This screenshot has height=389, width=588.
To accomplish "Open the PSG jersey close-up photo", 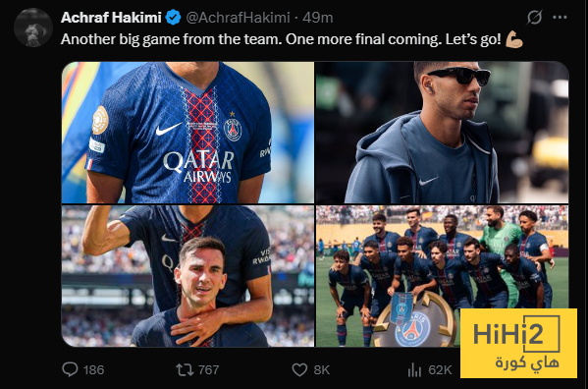I will 187,133.
